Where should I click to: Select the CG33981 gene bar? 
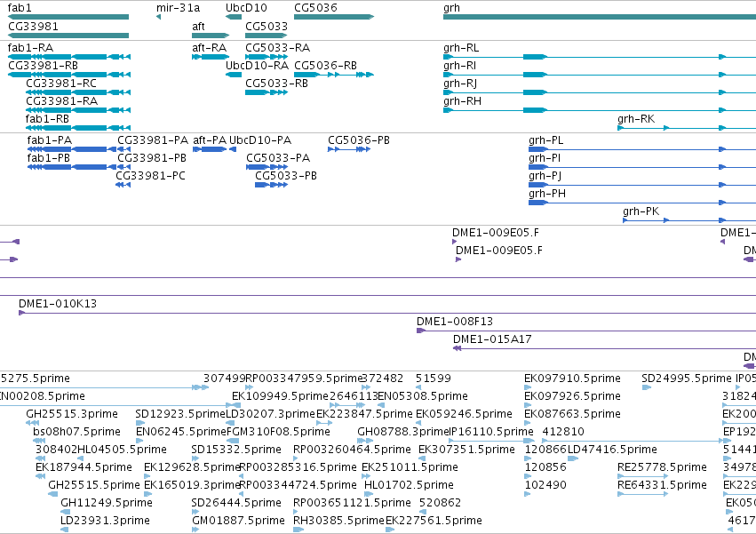click(68, 36)
